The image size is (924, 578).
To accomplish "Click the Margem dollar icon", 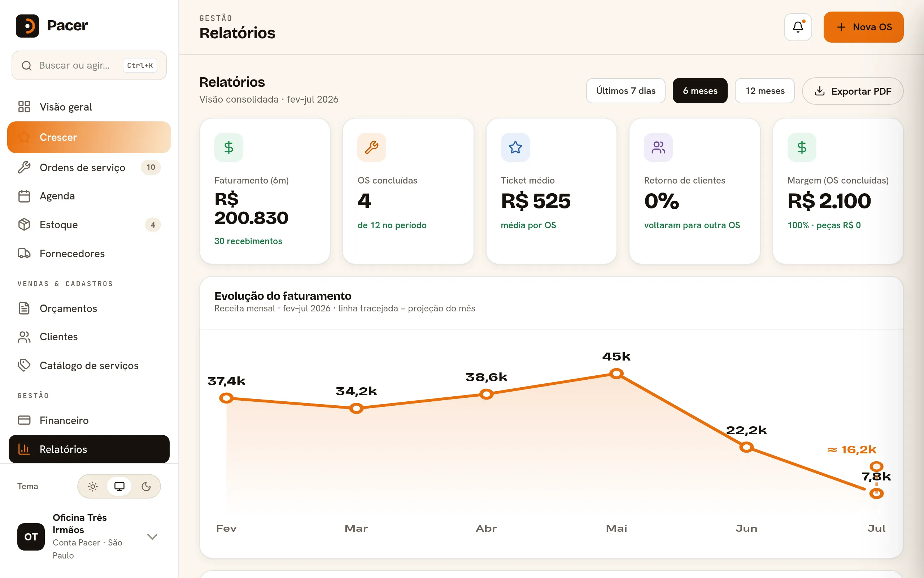I will [x=802, y=147].
